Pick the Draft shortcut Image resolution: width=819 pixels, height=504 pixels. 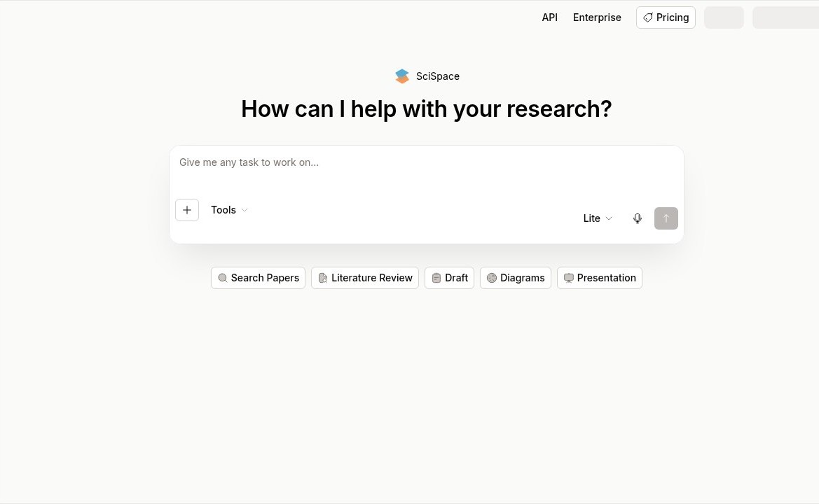[449, 278]
